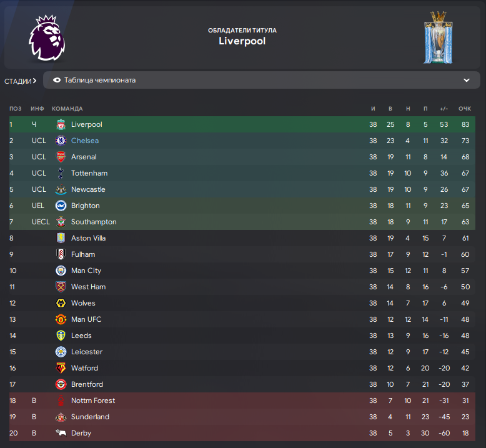Image resolution: width=486 pixels, height=448 pixels.
Task: Click the Arsenal club badge
Action: tap(61, 157)
